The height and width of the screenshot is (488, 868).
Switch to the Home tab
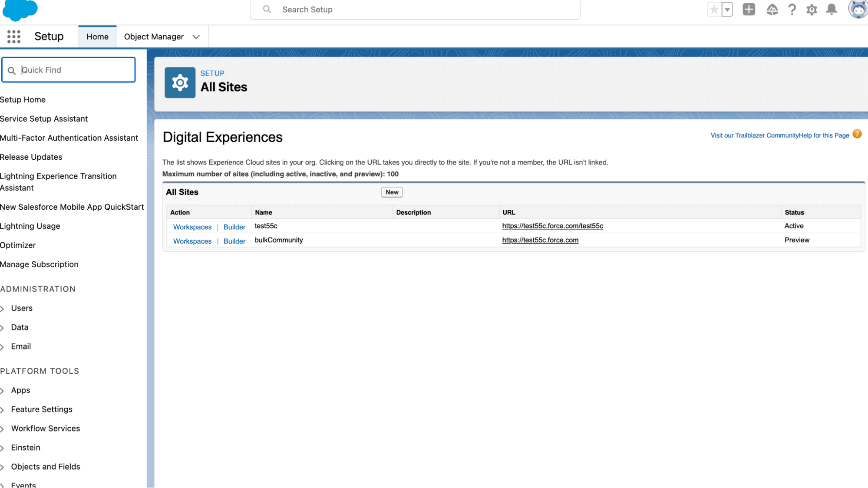click(x=97, y=37)
